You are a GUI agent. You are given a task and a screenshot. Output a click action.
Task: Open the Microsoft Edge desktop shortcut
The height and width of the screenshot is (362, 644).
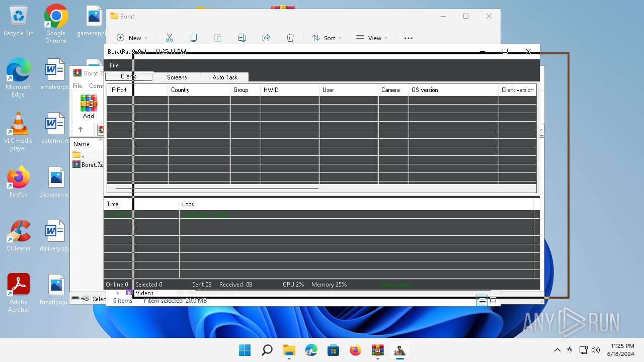19,78
